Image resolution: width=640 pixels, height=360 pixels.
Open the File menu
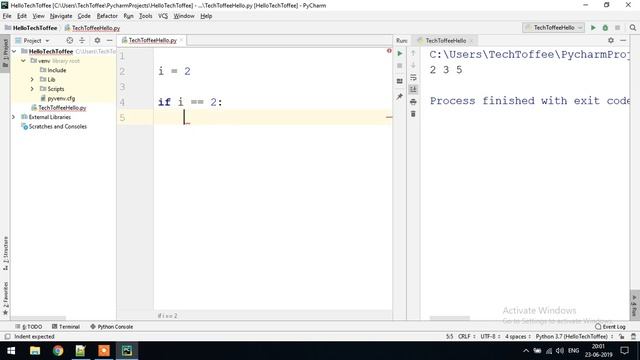pyautogui.click(x=7, y=16)
